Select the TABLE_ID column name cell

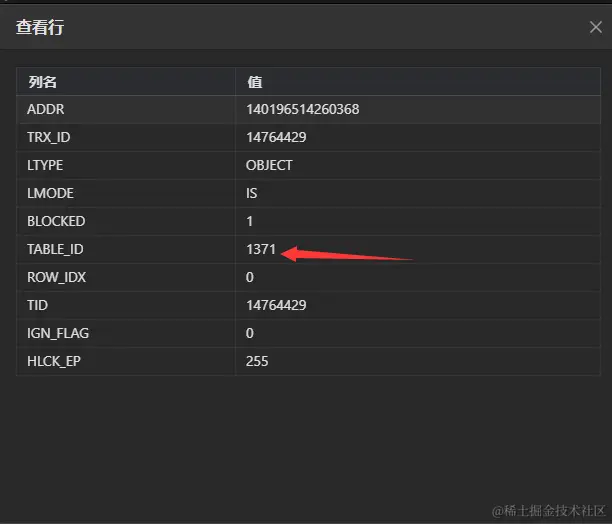pos(126,249)
